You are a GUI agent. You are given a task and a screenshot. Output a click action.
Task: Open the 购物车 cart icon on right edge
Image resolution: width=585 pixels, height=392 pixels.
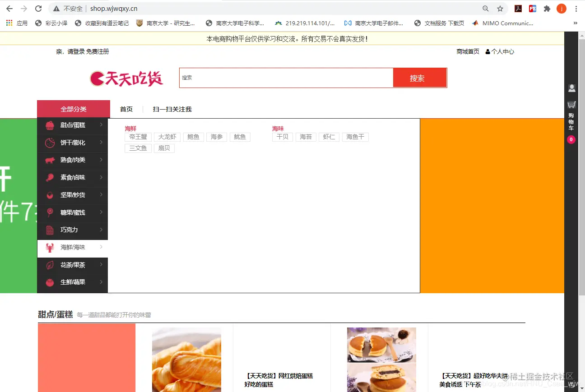(571, 104)
